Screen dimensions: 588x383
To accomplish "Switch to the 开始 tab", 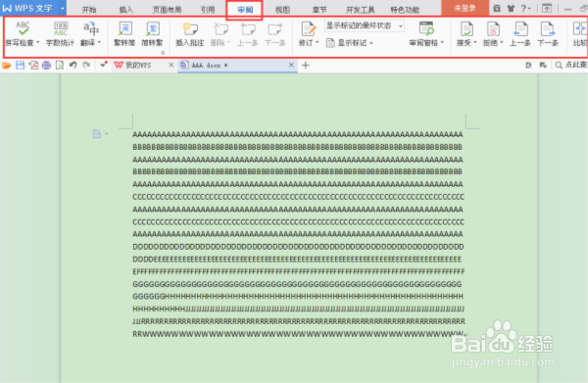I will 89,10.
